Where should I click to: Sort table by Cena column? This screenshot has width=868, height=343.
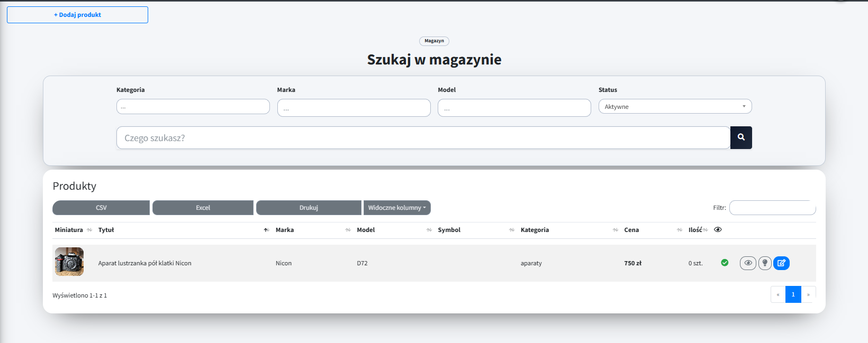click(x=654, y=230)
